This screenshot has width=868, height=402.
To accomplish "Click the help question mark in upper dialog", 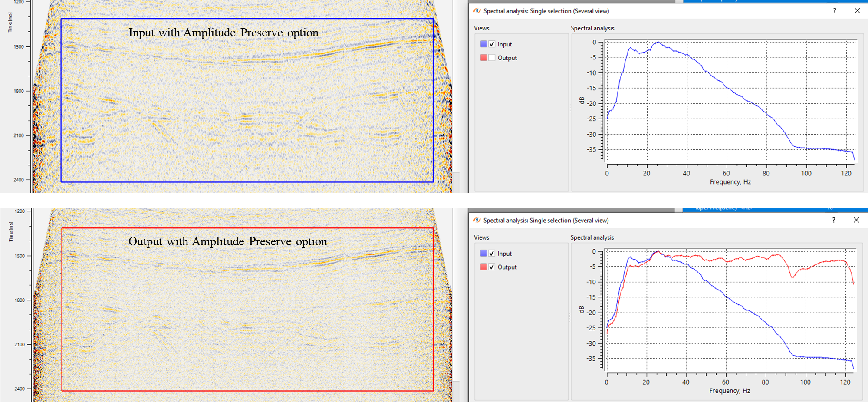I will [834, 11].
